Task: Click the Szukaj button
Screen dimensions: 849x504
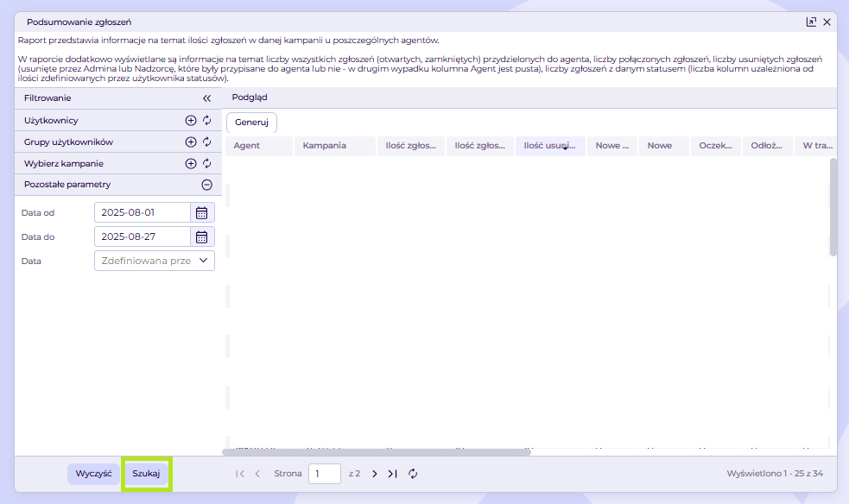Action: [x=146, y=474]
